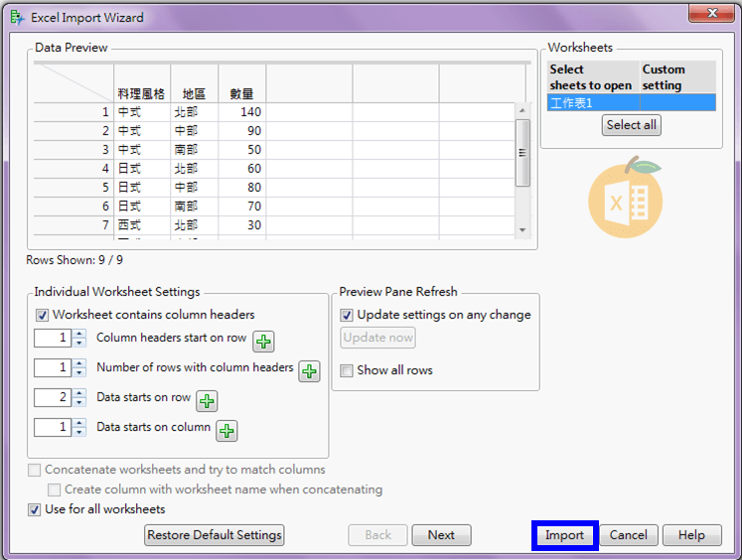Click the Number of rows with column headers field

53,368
